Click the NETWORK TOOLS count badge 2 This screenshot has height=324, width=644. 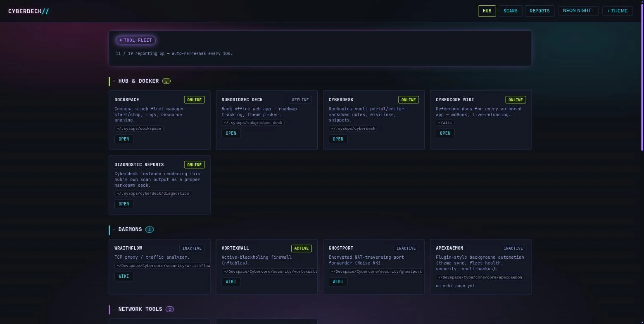(x=170, y=309)
